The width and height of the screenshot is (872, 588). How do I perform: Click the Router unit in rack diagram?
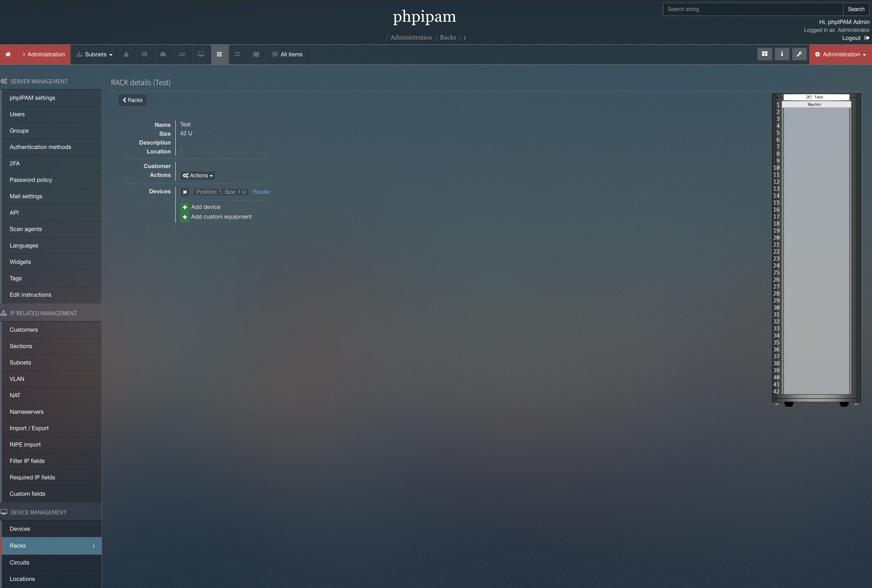(x=816, y=105)
